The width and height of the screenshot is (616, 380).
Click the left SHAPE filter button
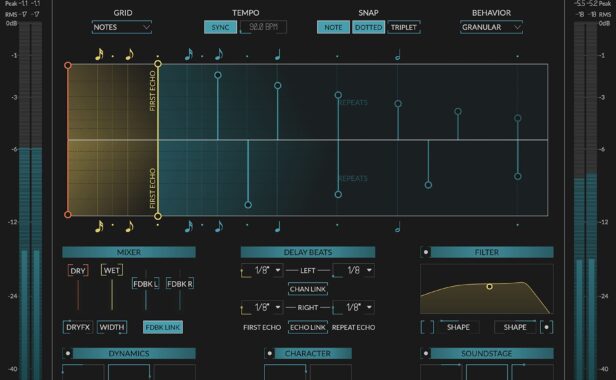click(x=458, y=327)
